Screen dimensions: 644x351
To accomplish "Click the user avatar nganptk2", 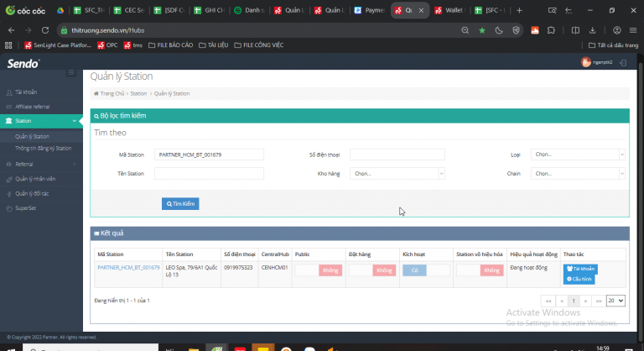I will 585,62.
